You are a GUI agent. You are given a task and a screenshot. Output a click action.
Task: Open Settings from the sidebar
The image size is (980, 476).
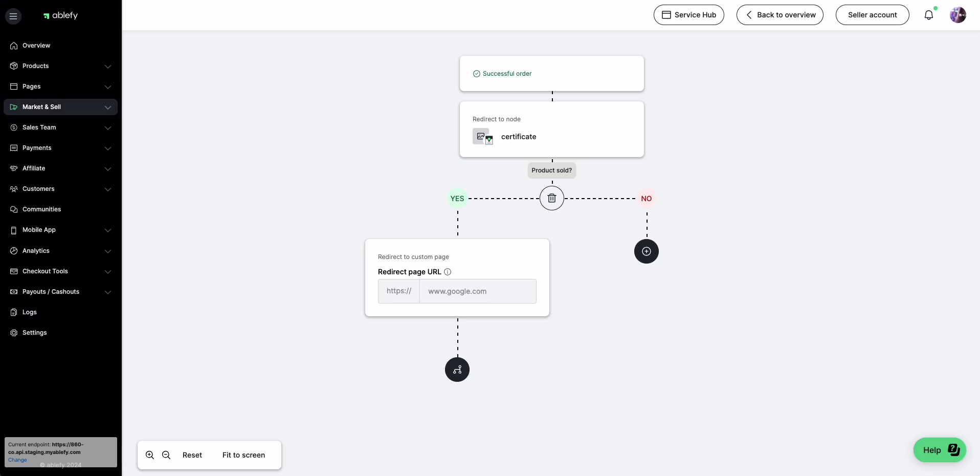click(35, 333)
